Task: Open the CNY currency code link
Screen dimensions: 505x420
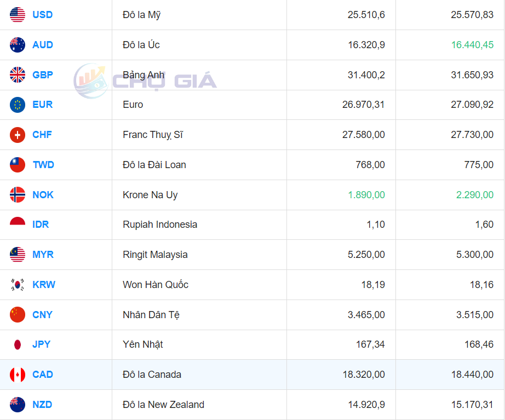Action: pos(42,315)
